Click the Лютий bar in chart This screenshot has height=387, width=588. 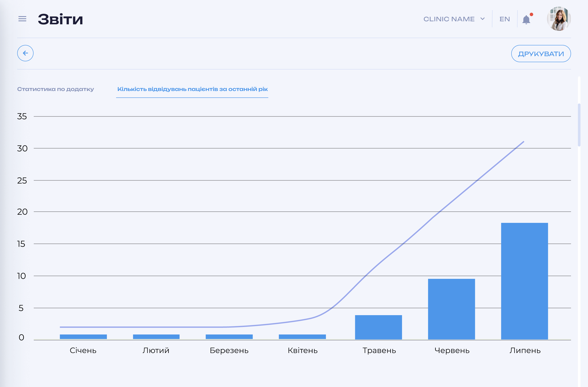[156, 337]
